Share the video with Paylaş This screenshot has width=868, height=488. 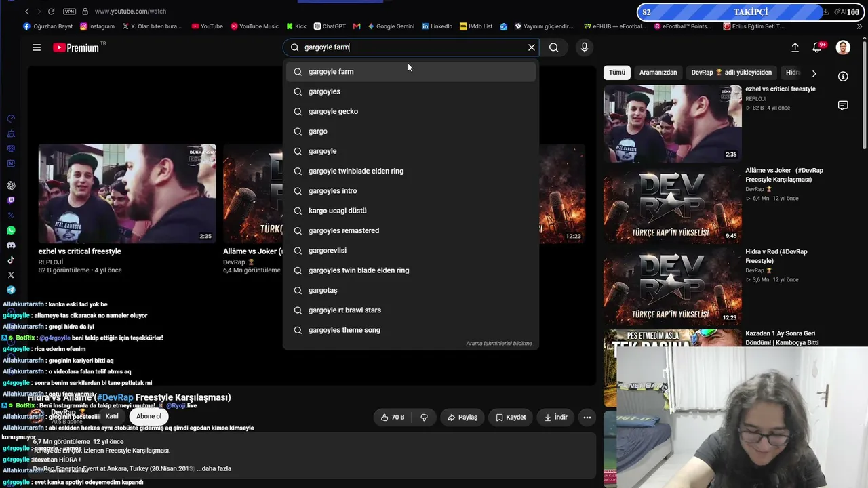tap(462, 418)
